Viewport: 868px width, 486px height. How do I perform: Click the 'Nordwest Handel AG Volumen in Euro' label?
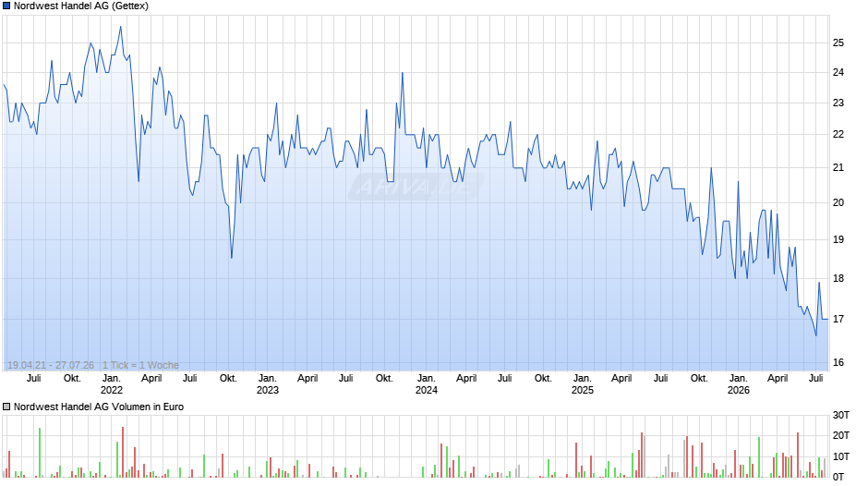click(x=99, y=407)
